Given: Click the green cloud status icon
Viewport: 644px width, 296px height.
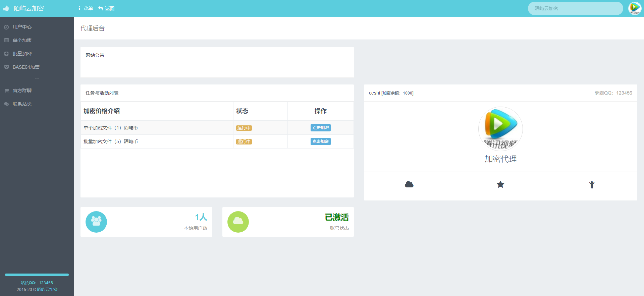Looking at the screenshot, I should [238, 222].
